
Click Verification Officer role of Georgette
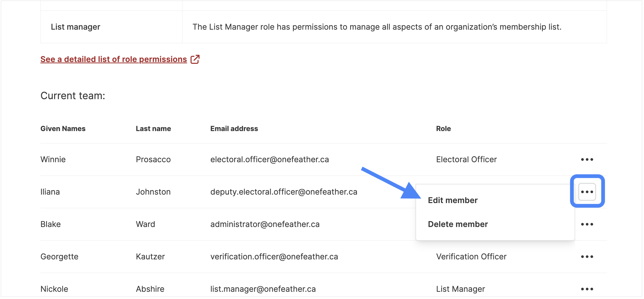(x=471, y=257)
